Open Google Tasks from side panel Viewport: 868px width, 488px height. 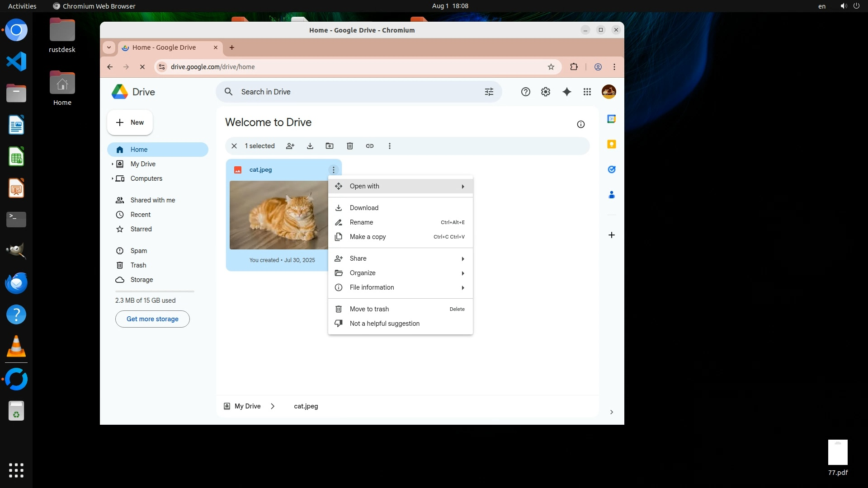(611, 169)
